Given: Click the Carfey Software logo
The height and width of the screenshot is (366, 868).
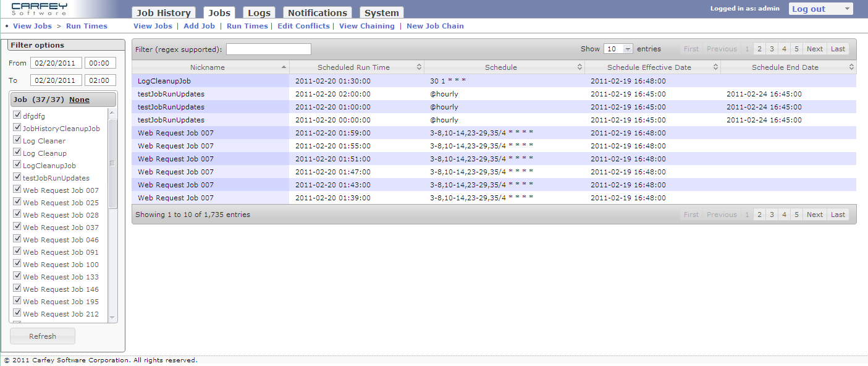Looking at the screenshot, I should 40,9.
